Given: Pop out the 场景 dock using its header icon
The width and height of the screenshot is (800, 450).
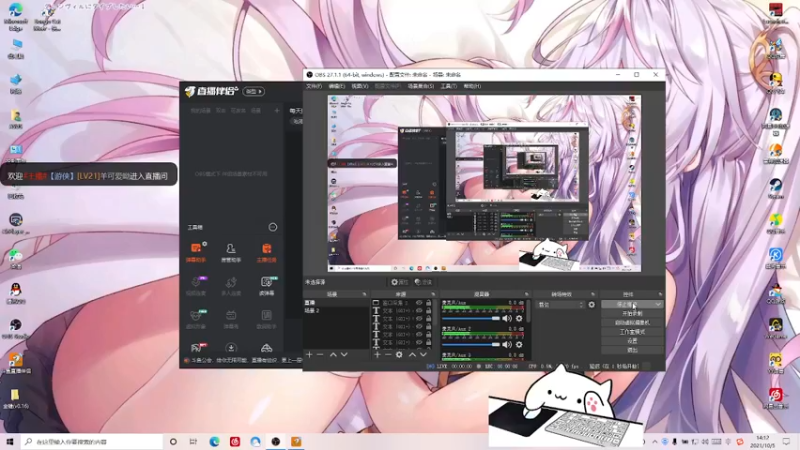Looking at the screenshot, I should [x=364, y=294].
